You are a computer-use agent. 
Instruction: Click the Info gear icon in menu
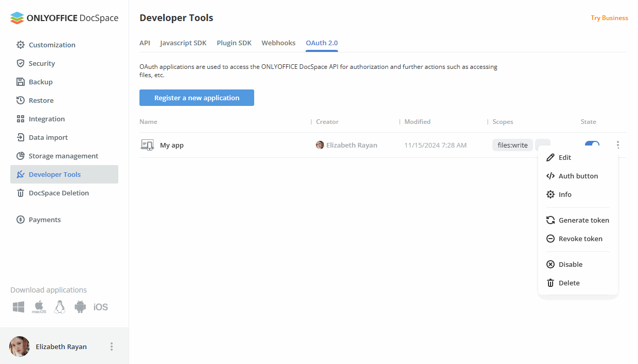(551, 194)
